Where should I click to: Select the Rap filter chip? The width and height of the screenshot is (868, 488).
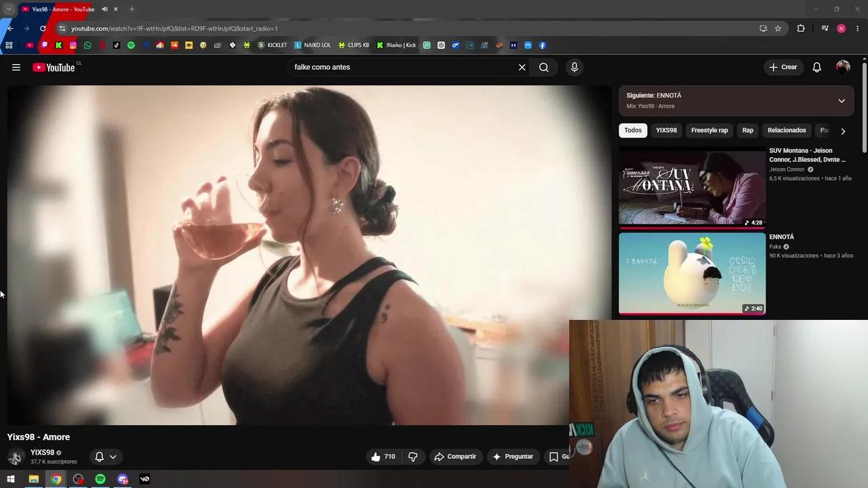(x=747, y=130)
